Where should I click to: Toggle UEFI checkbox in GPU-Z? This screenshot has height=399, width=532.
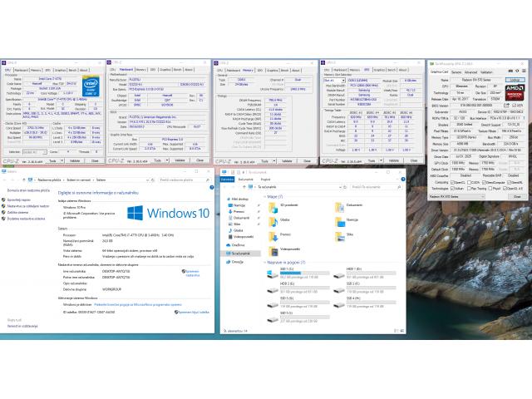click(x=513, y=106)
